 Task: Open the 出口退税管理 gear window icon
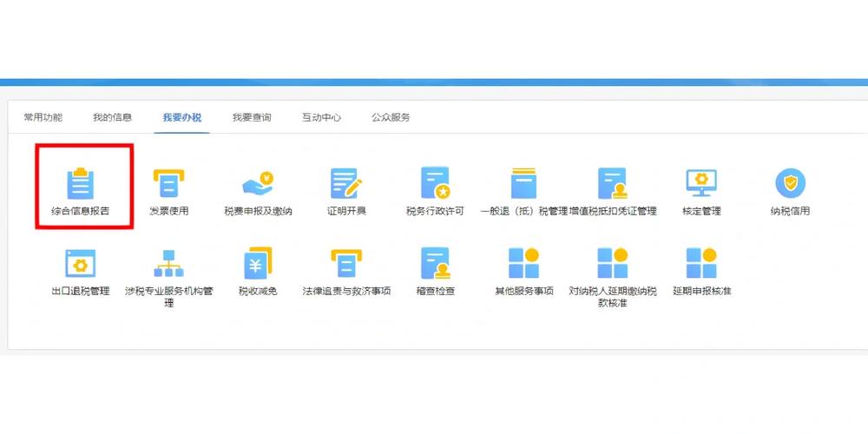tap(80, 263)
